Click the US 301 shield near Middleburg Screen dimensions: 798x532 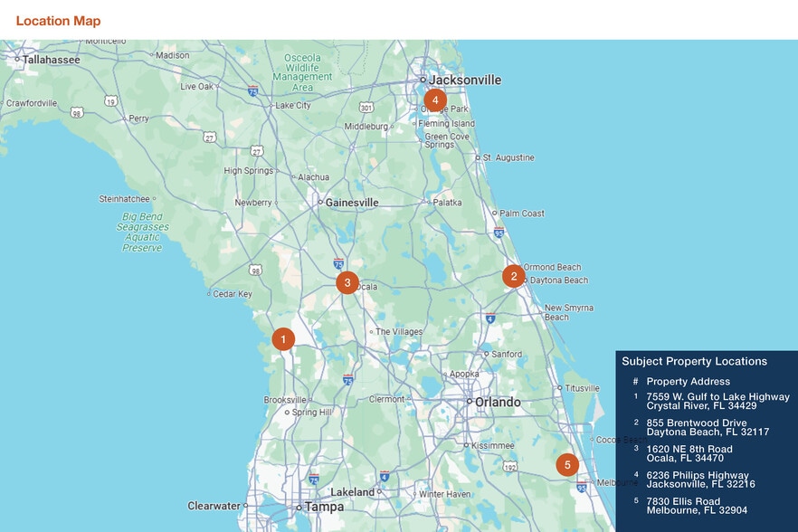coord(366,107)
